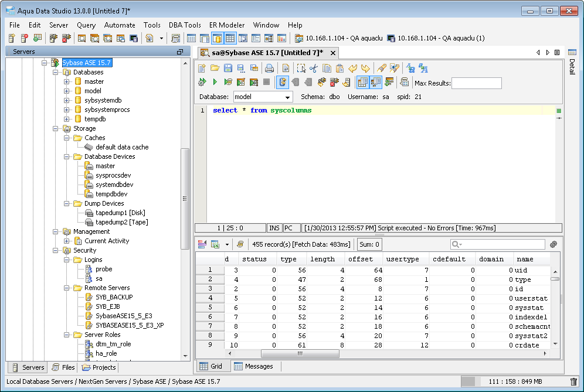Collapse the Storage tree node
The image size is (584, 392).
tap(56, 128)
